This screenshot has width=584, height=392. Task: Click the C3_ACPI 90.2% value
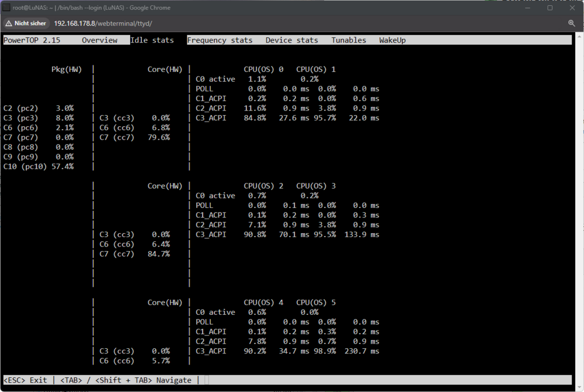coord(255,351)
